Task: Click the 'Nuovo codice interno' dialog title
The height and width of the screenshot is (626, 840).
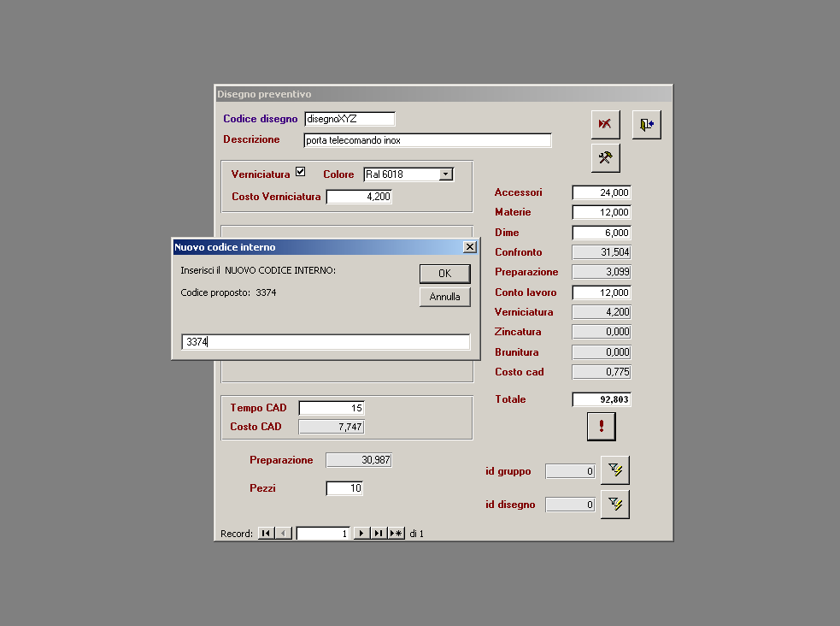Action: click(225, 247)
